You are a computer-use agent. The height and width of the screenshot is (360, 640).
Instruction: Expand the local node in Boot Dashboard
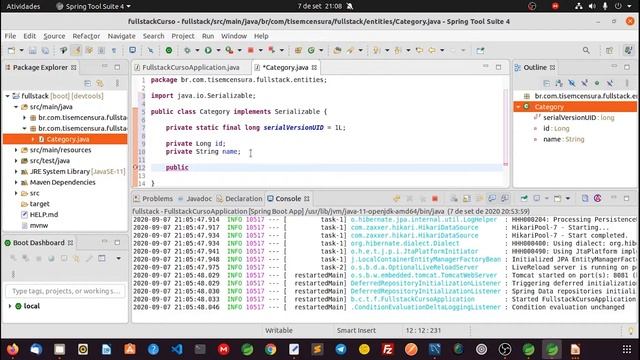click(x=10, y=306)
